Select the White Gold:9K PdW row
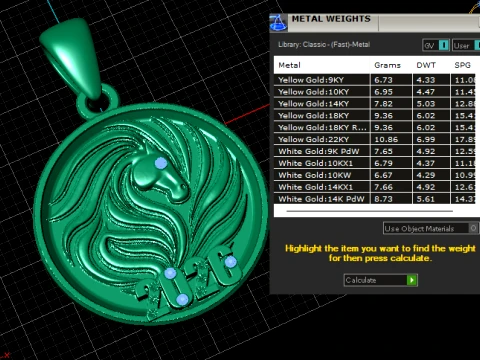The image size is (480, 360). 374,151
